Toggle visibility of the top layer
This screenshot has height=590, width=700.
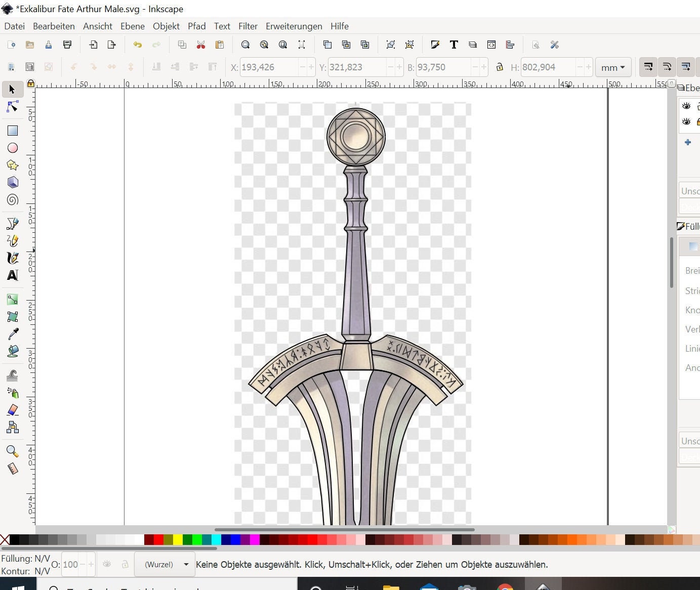(686, 106)
